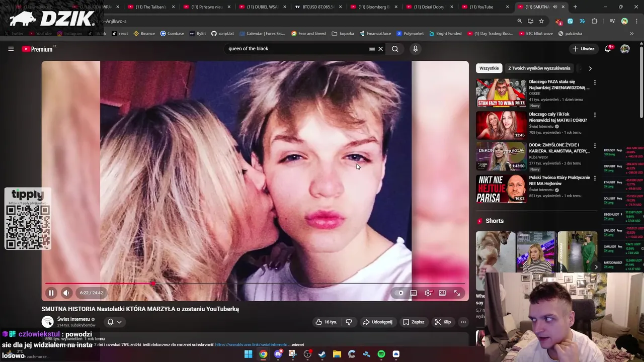Switch to theater mode view
644x362 pixels.
pos(442,293)
